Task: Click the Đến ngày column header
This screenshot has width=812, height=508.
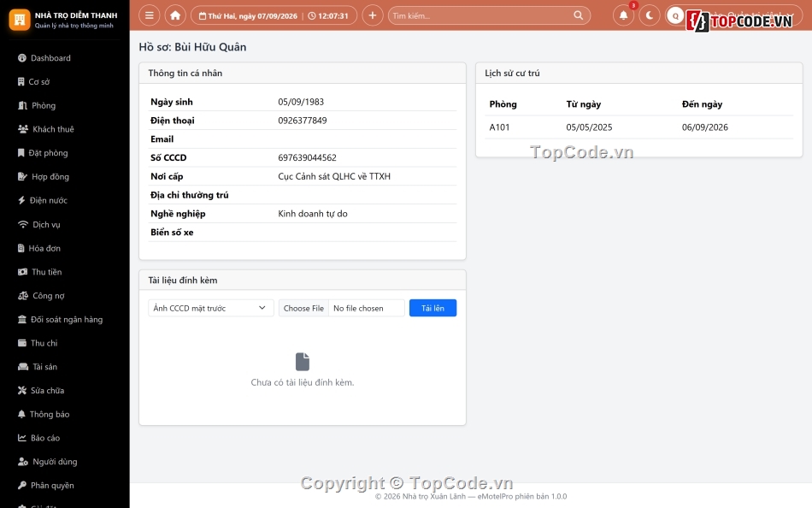Action: (702, 103)
